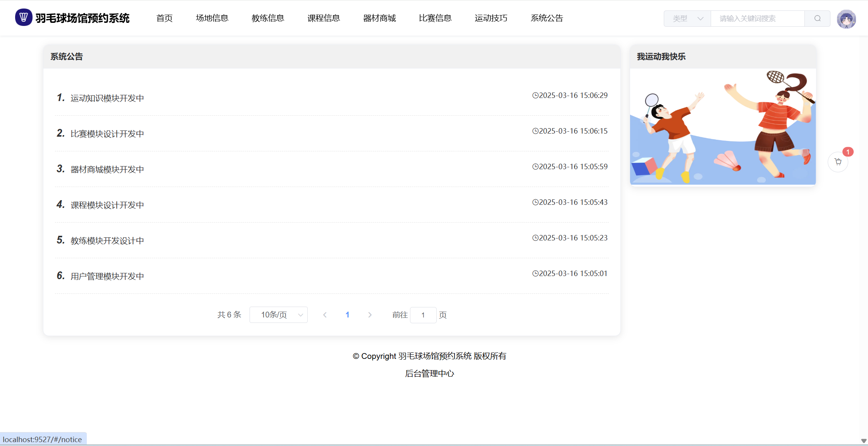
Task: Click the badminton shuttlecock logo icon
Action: click(24, 17)
